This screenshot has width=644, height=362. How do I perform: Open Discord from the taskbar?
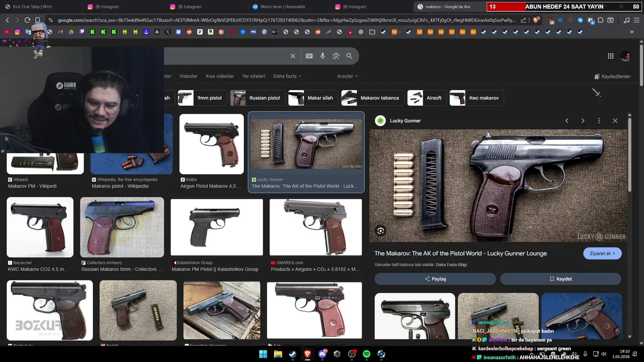tap(322, 354)
